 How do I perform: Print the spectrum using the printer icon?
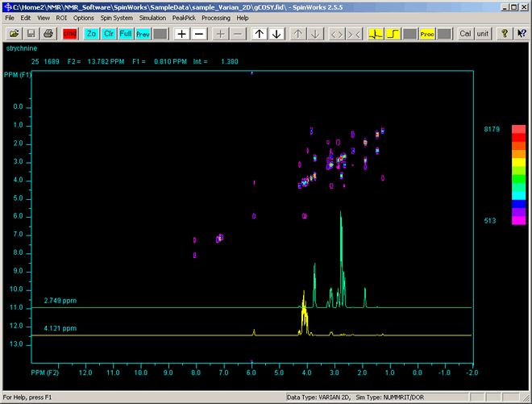point(48,34)
